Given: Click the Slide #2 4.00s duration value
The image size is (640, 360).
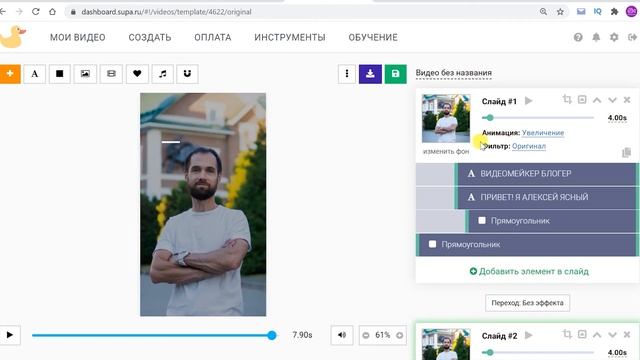Looking at the screenshot, I should [x=617, y=353].
